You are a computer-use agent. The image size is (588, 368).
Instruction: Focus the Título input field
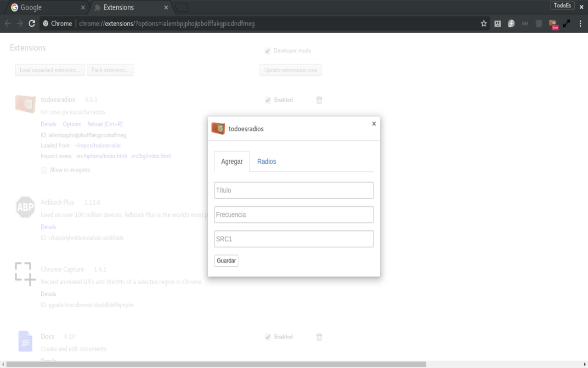294,190
